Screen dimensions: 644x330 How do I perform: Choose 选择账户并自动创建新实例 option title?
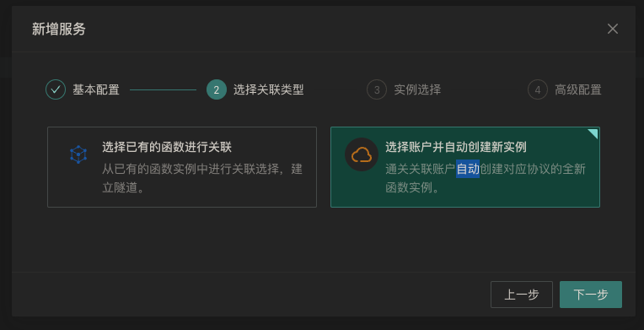[x=456, y=147]
